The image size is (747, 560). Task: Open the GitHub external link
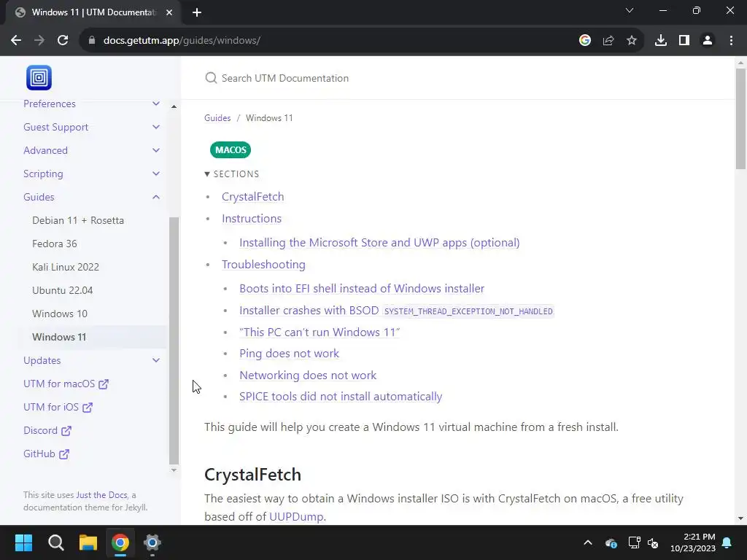46,454
